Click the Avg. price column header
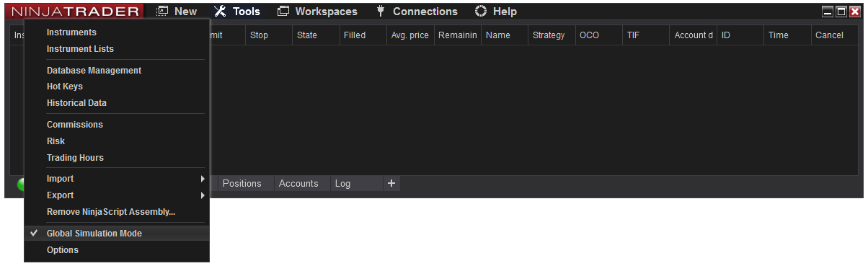Viewport: 868px width, 266px height. click(409, 35)
